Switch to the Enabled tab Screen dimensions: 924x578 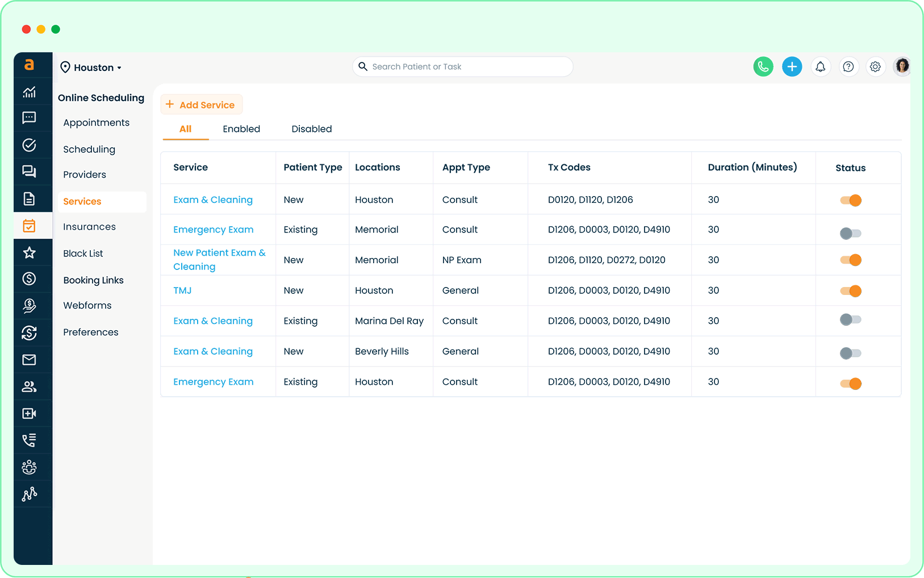[x=241, y=129]
